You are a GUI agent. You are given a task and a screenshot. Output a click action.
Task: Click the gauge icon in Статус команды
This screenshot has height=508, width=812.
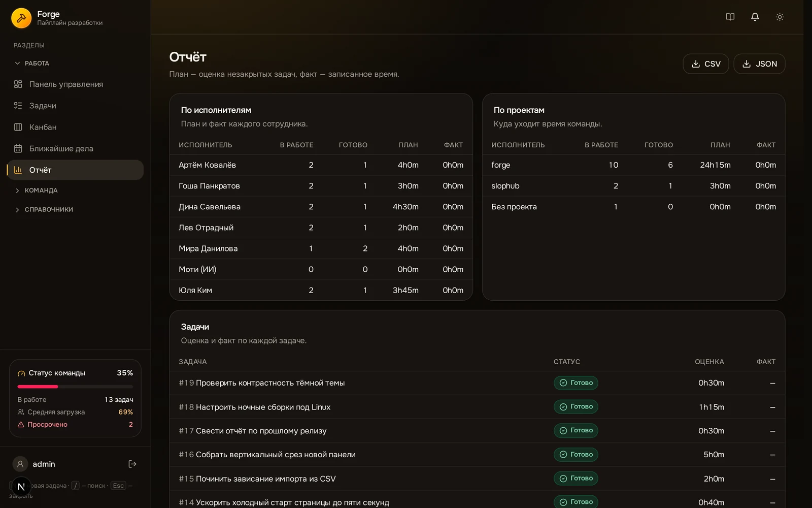pyautogui.click(x=21, y=373)
